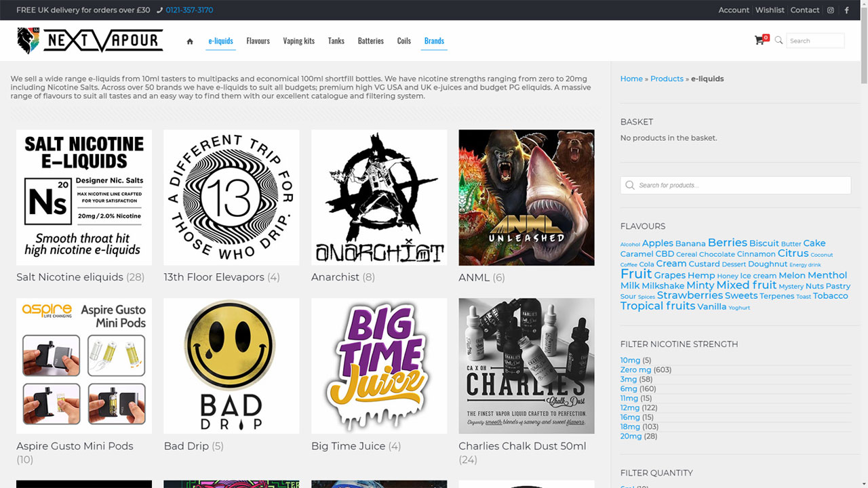Viewport: 868px width, 488px height.
Task: Select the Tobacco flavour tag
Action: (831, 296)
